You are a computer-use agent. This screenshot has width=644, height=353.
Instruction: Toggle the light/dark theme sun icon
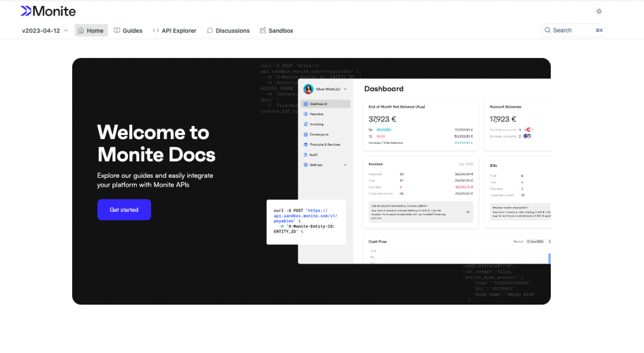(599, 12)
